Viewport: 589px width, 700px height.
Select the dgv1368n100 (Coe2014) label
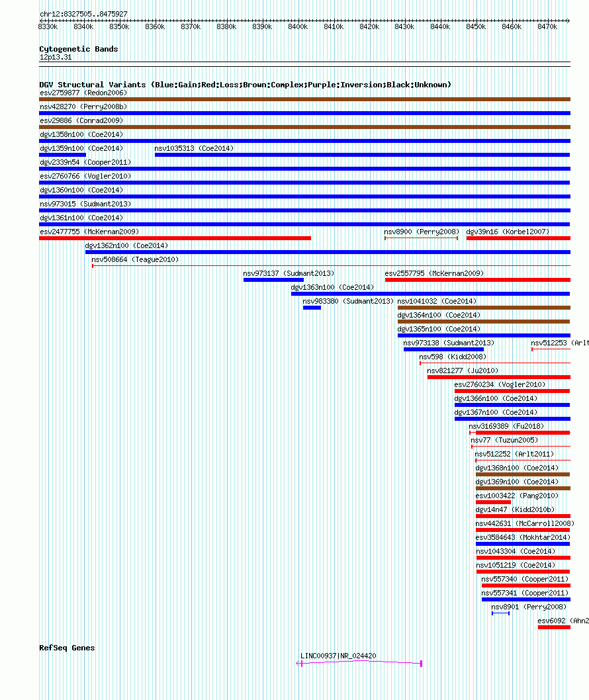point(517,468)
